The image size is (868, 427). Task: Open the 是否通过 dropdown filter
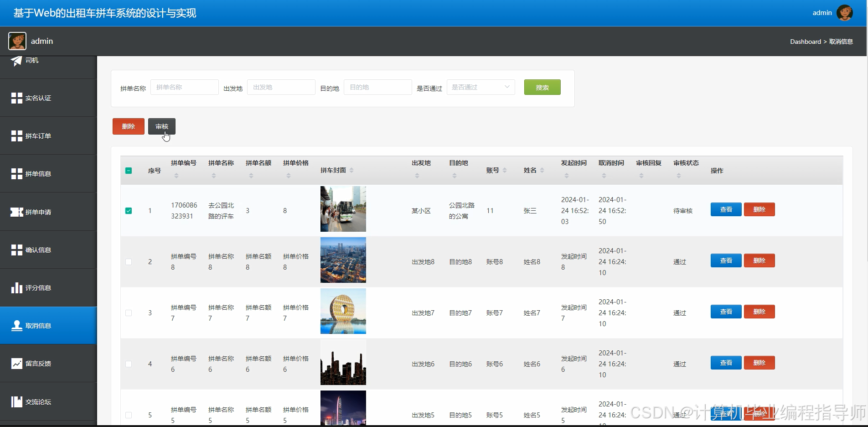coord(481,87)
